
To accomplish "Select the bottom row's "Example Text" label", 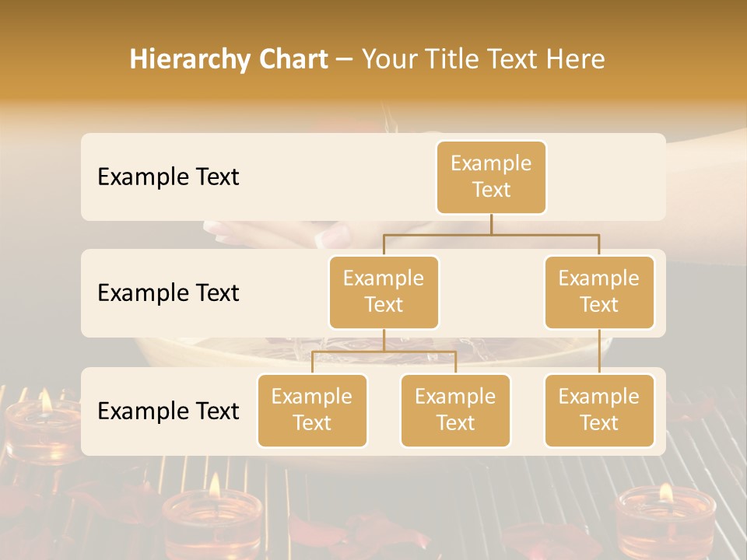I will point(168,411).
